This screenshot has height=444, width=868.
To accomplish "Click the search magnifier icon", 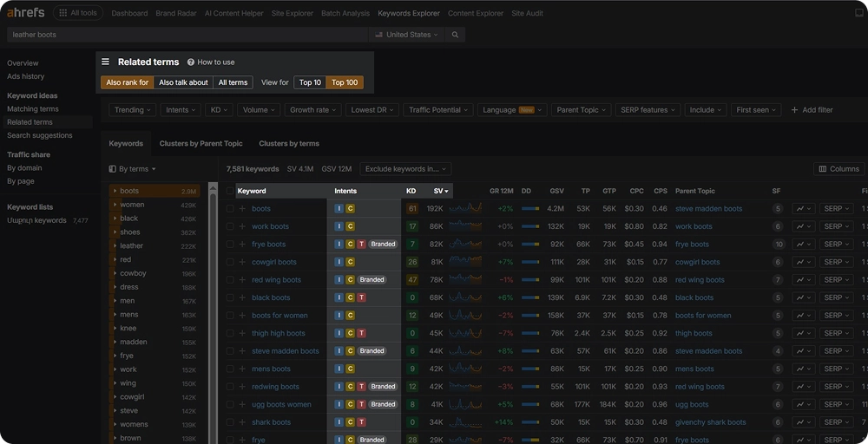I will (455, 35).
